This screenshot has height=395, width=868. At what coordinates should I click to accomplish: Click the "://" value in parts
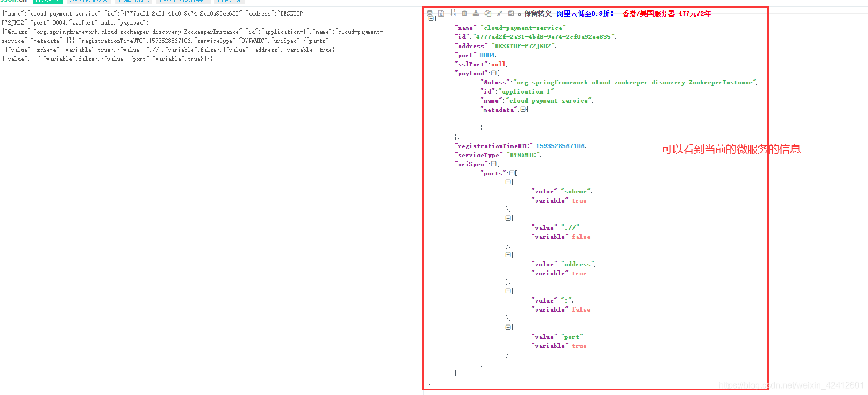pyautogui.click(x=570, y=228)
